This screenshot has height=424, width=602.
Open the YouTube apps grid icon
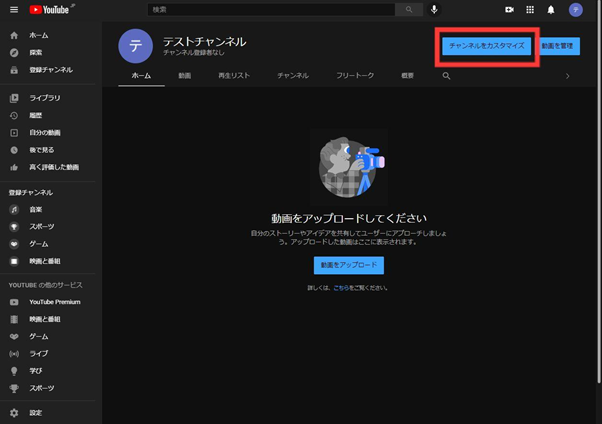(x=530, y=10)
